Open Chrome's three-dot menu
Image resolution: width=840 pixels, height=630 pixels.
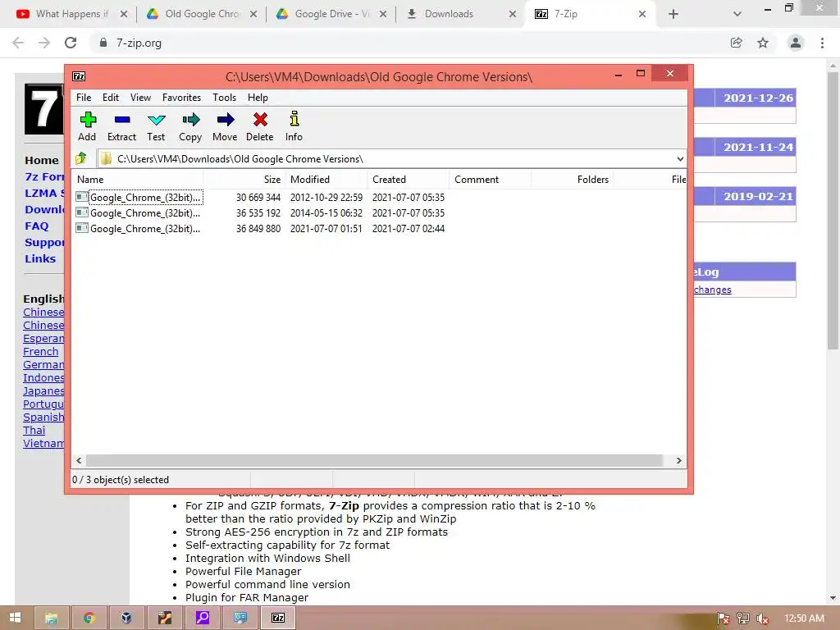[x=822, y=43]
